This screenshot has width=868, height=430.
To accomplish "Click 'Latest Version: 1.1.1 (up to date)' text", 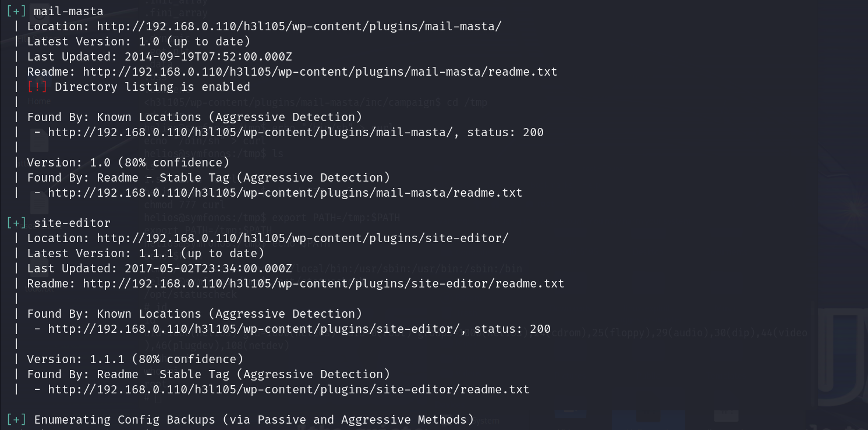I will tap(146, 253).
